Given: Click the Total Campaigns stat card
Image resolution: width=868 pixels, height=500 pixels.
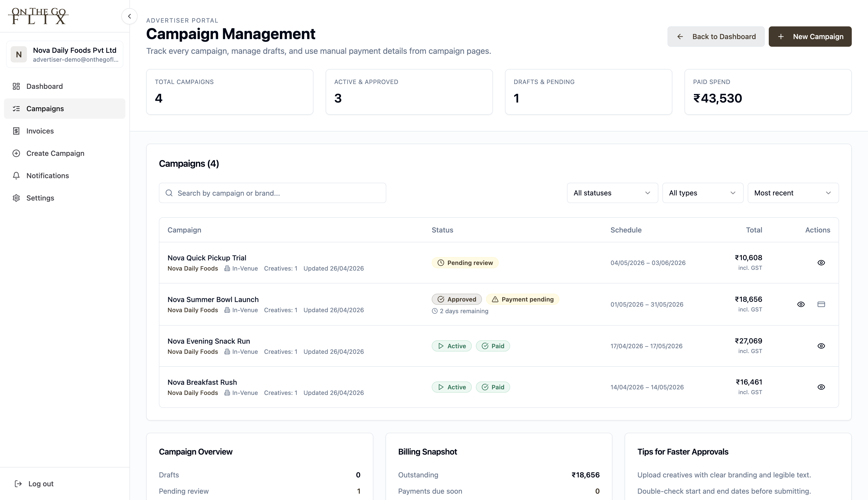Looking at the screenshot, I should pyautogui.click(x=230, y=92).
